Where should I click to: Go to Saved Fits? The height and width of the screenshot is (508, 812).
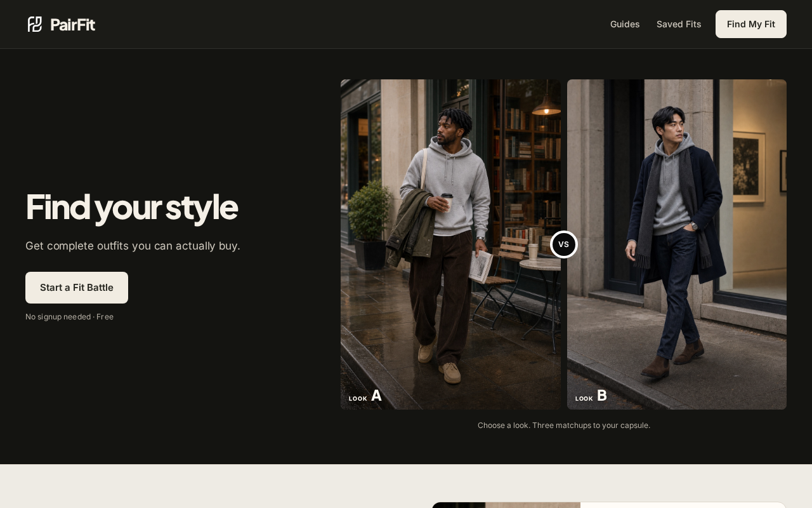coord(679,24)
